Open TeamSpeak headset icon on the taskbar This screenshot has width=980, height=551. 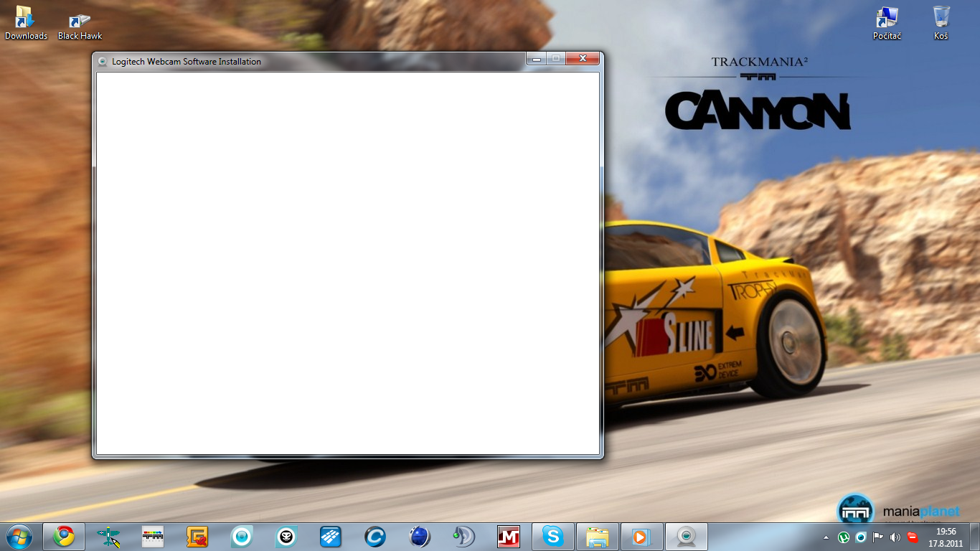[464, 536]
